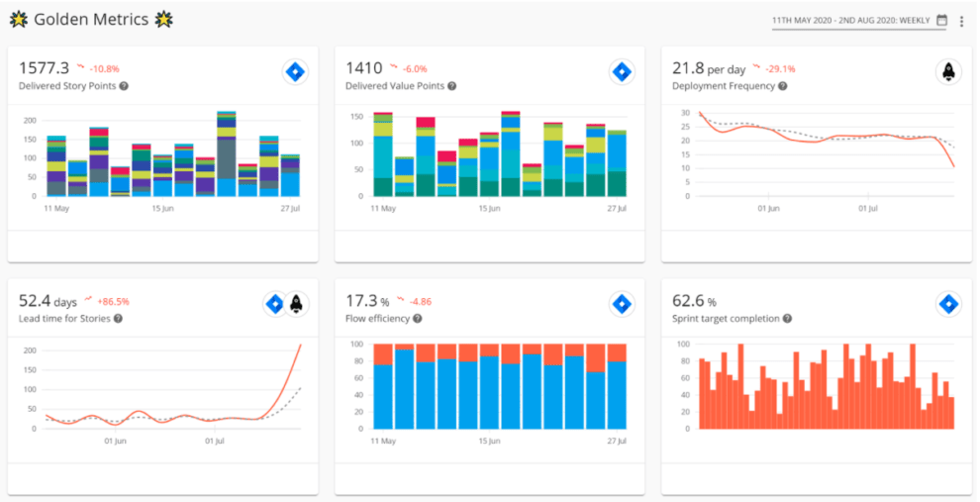Show help tooltip for Lead time for Stories
980x502 pixels.
[118, 319]
